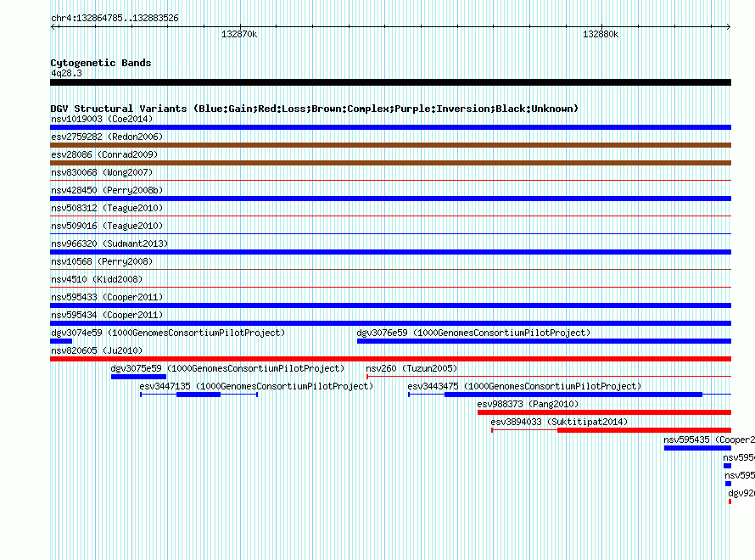Open the nsv1019003 (Coe2014) label
Screen dimensions: 755x560
102,119
